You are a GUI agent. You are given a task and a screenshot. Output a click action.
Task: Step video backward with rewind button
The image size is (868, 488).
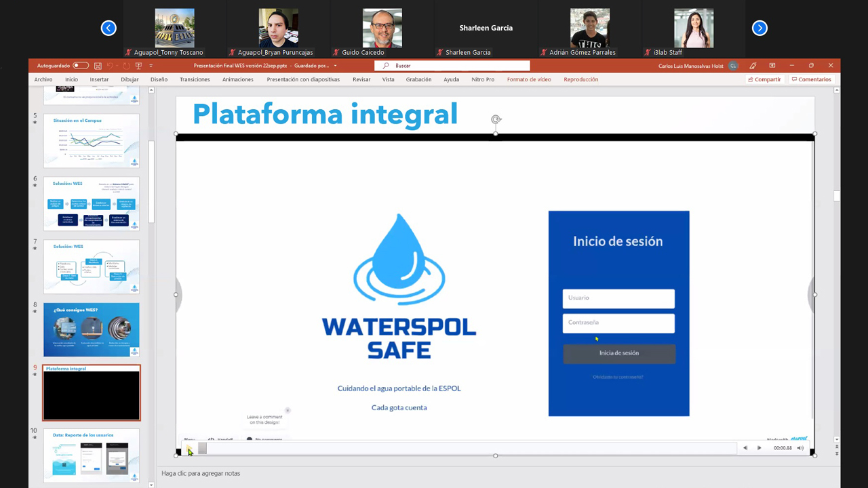point(745,448)
